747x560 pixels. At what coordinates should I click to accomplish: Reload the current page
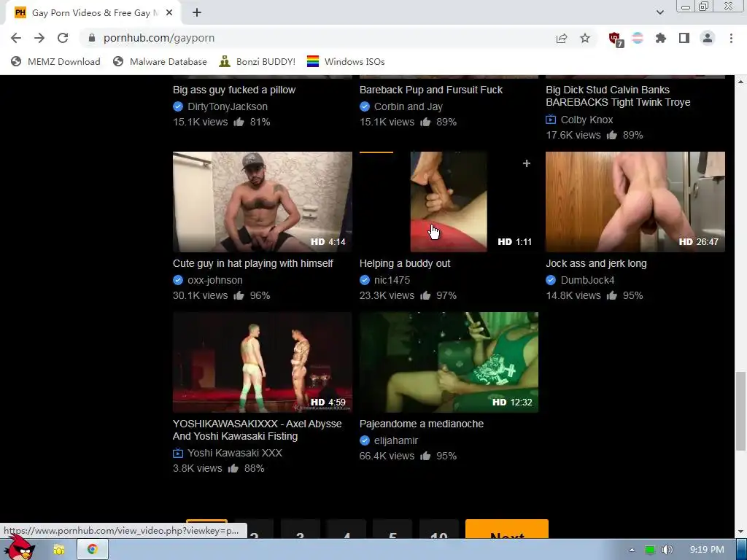(63, 38)
